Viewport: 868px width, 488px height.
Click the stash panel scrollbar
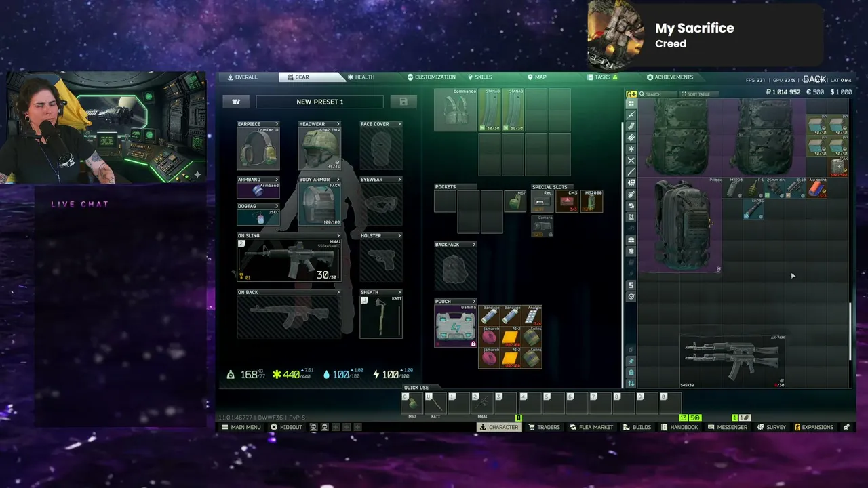click(x=850, y=331)
